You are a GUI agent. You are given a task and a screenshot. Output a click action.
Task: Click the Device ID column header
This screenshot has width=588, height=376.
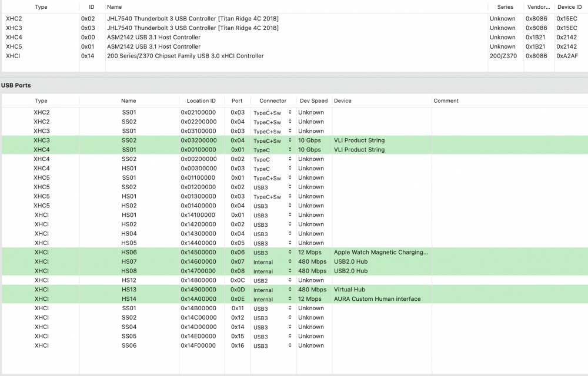(569, 6)
